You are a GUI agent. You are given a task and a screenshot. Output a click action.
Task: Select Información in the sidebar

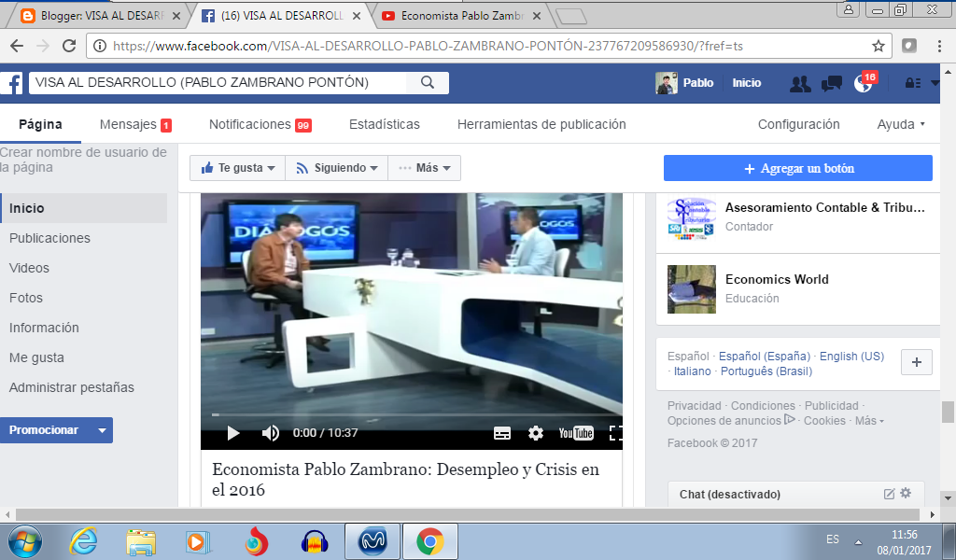(x=44, y=328)
